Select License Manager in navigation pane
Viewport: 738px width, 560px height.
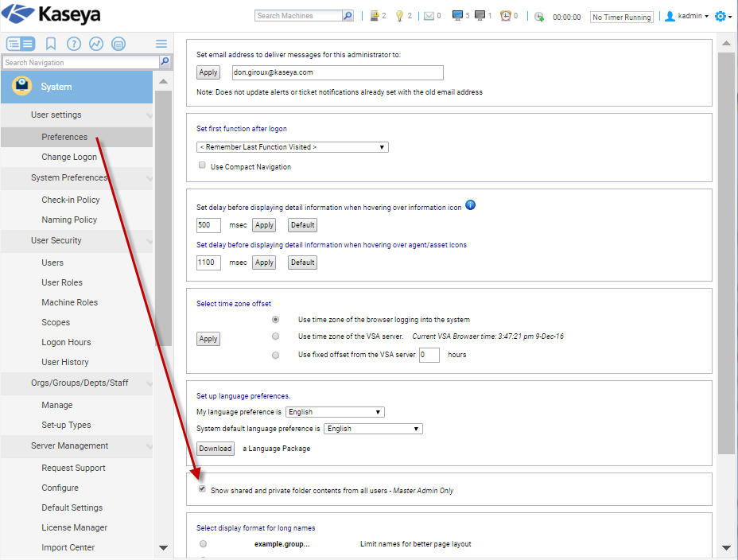click(74, 527)
